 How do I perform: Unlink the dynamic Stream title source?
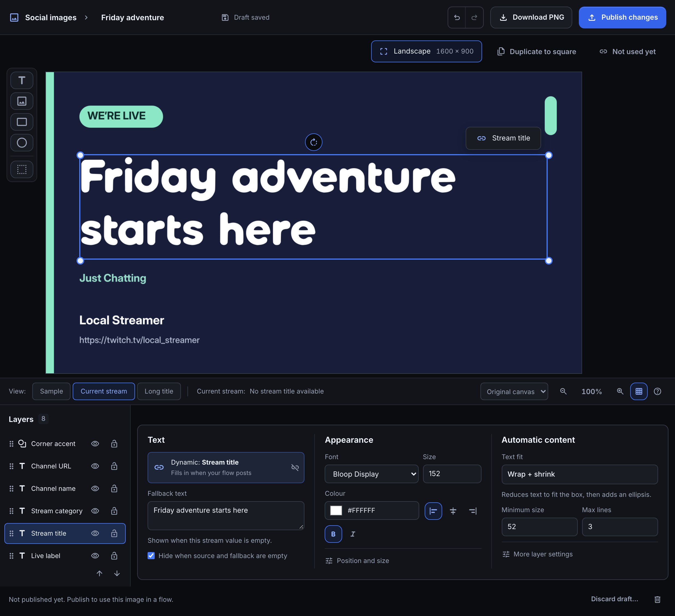click(x=295, y=467)
